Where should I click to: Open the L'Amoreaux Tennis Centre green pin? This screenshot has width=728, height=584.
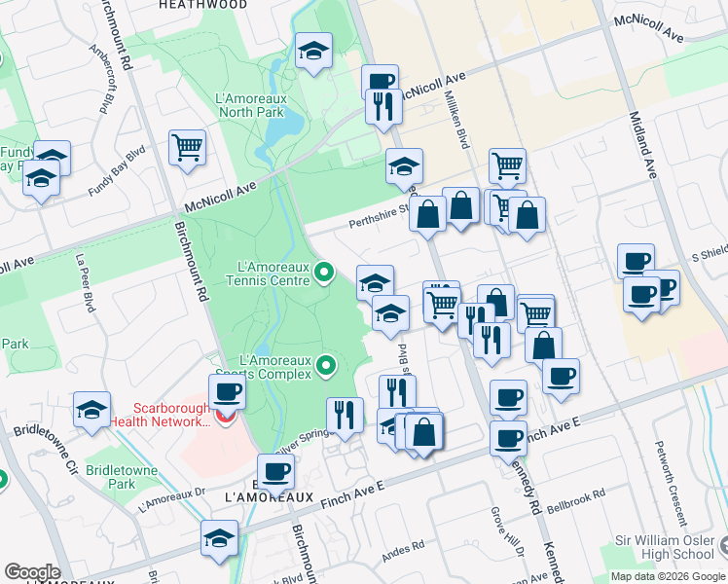point(324,273)
